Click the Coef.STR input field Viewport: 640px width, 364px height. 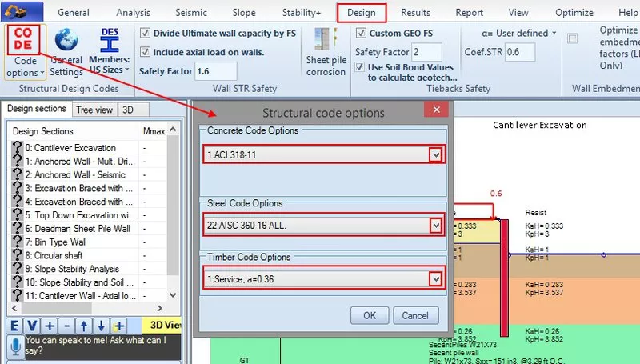pyautogui.click(x=519, y=52)
